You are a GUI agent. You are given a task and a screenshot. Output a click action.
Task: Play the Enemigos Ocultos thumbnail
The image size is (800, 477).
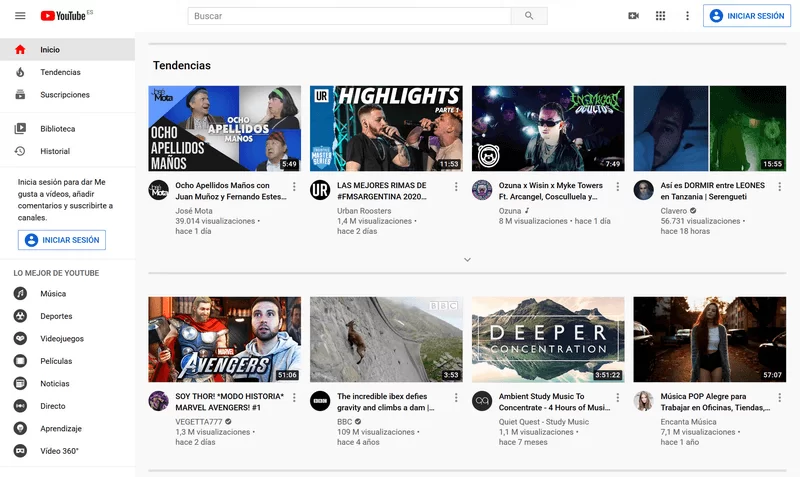coord(548,128)
